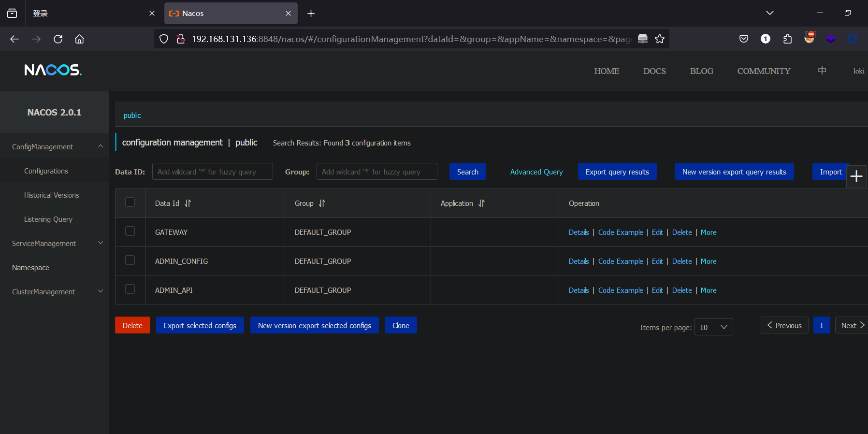Image resolution: width=868 pixels, height=434 pixels.
Task: Go to the Previous page
Action: point(784,325)
